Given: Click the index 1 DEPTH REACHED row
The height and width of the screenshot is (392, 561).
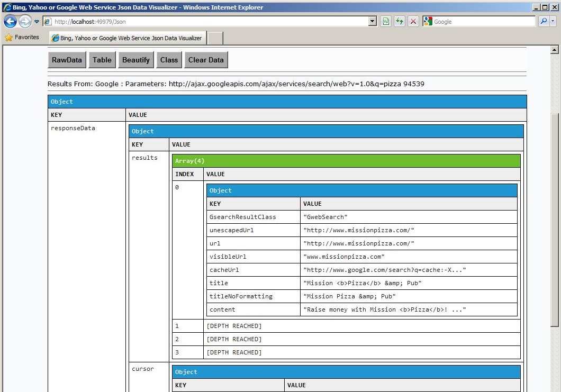Looking at the screenshot, I should pos(346,326).
